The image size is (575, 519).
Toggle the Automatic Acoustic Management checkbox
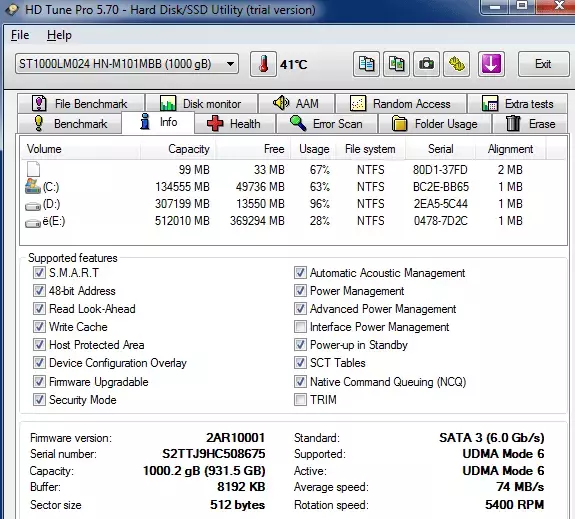tap(300, 273)
